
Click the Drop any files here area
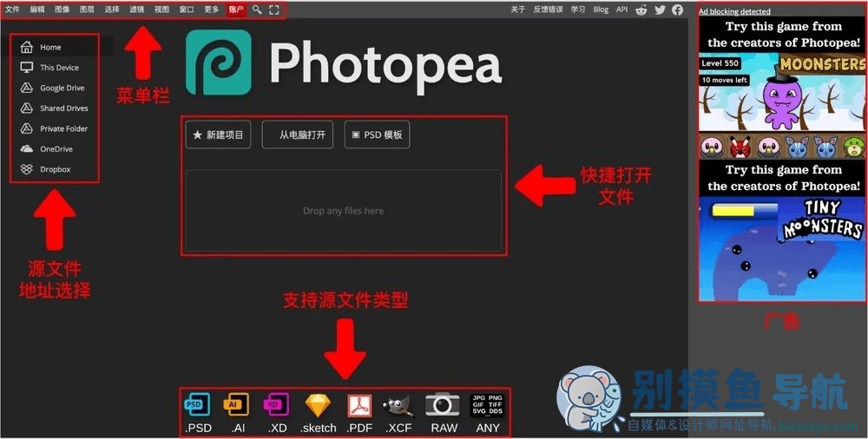tap(343, 211)
